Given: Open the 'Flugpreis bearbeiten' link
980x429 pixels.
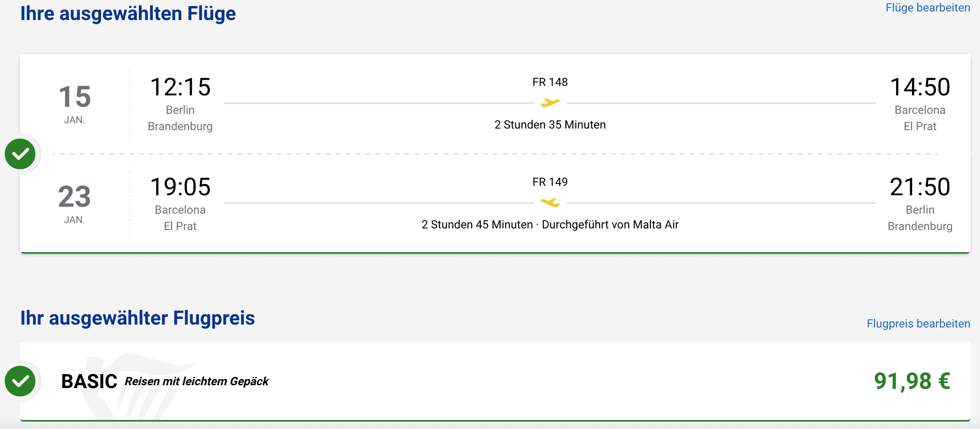Looking at the screenshot, I should (918, 324).
